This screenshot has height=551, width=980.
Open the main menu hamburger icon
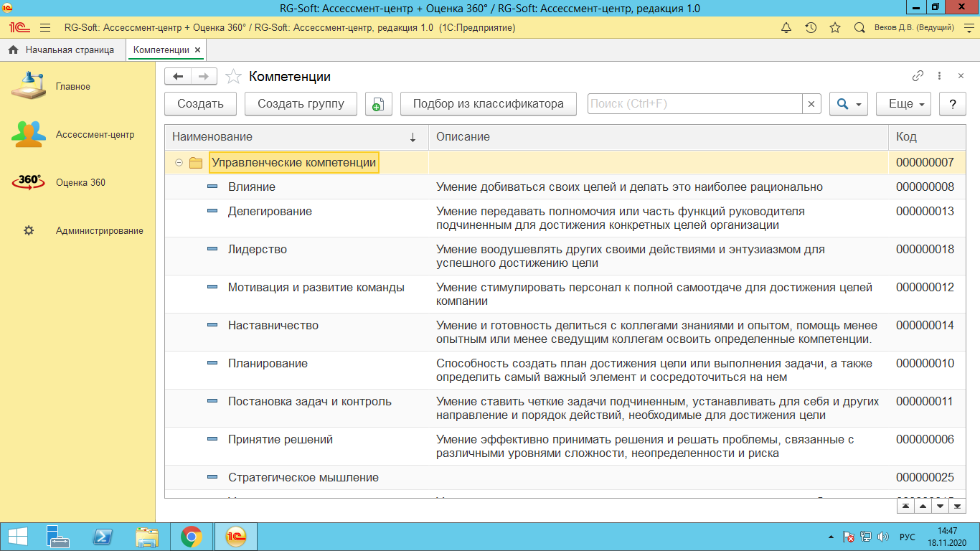[x=45, y=28]
